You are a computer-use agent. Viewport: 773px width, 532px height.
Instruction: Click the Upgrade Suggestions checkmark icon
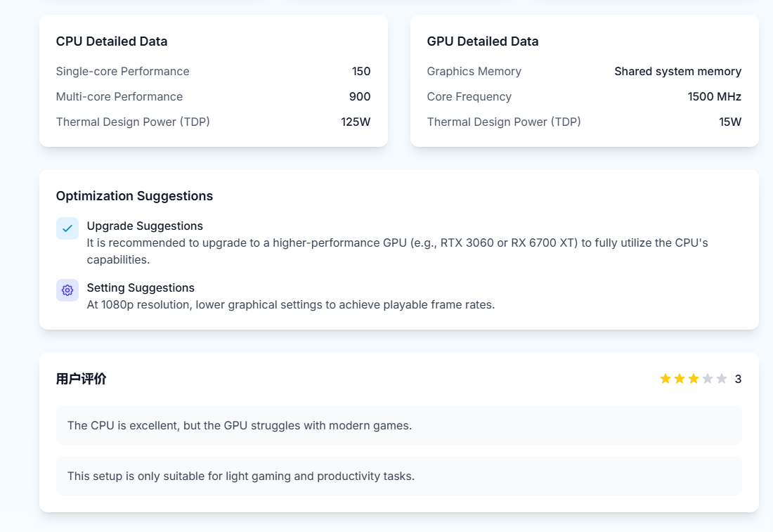(67, 228)
